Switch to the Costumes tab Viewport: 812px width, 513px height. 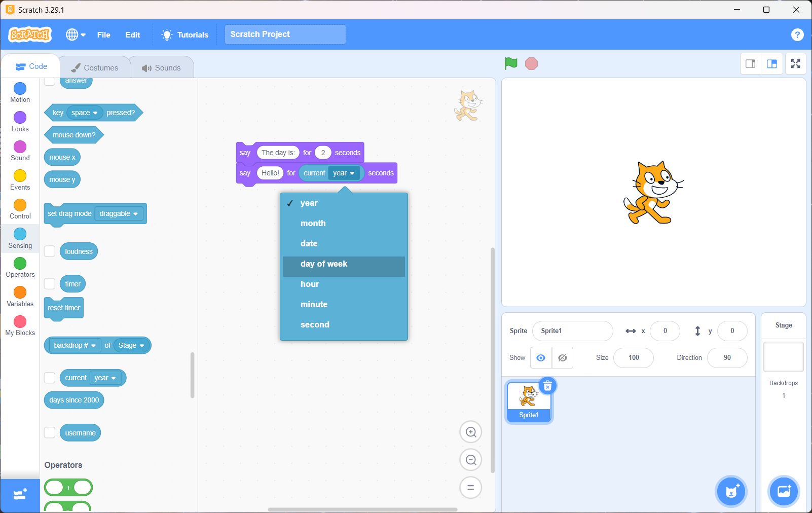tap(95, 67)
